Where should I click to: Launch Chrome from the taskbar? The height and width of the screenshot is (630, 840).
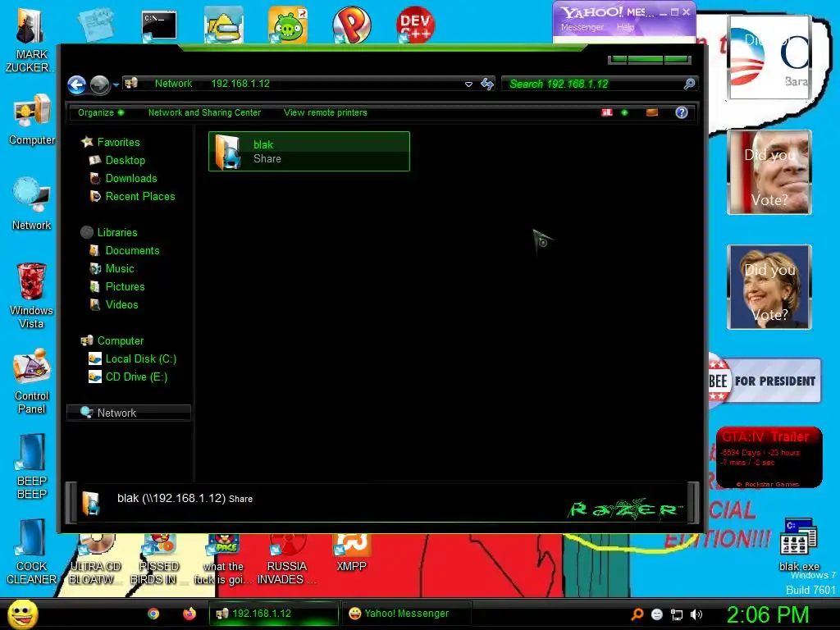(x=153, y=614)
